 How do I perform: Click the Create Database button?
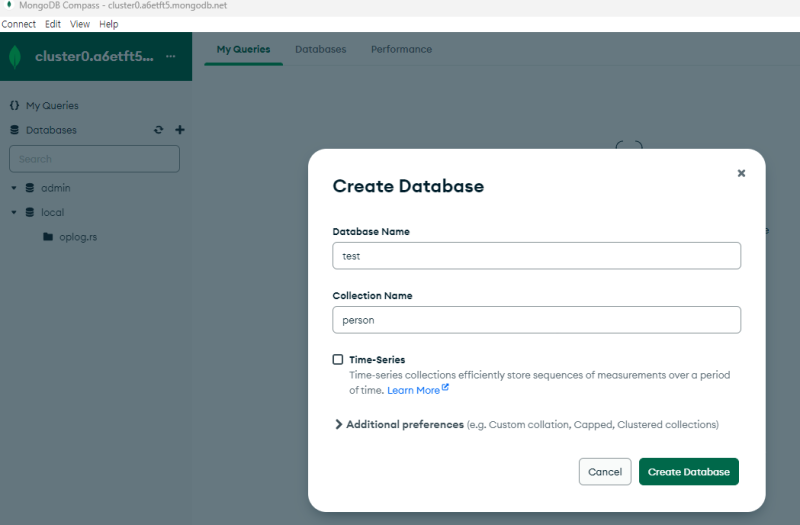point(688,472)
